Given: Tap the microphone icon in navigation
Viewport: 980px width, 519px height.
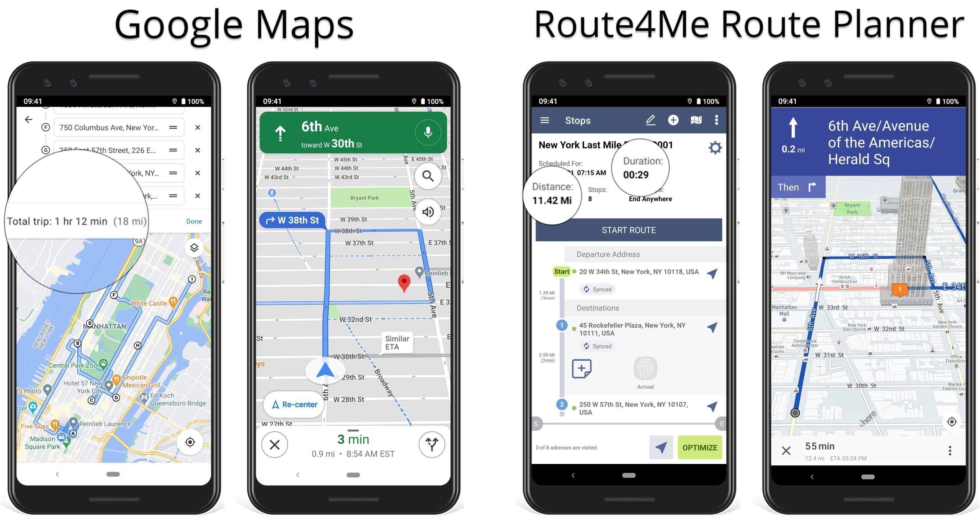Looking at the screenshot, I should (x=428, y=134).
